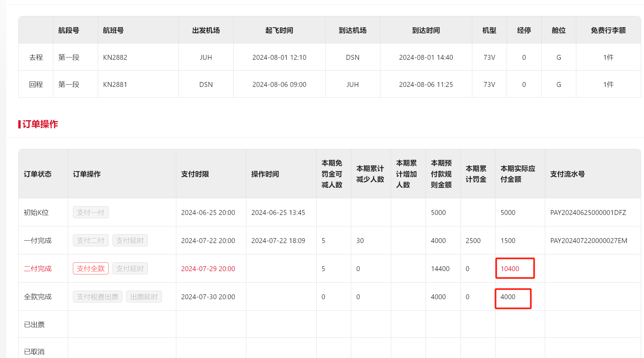Click the 支付时限 column header
This screenshot has width=644, height=358.
tap(195, 174)
